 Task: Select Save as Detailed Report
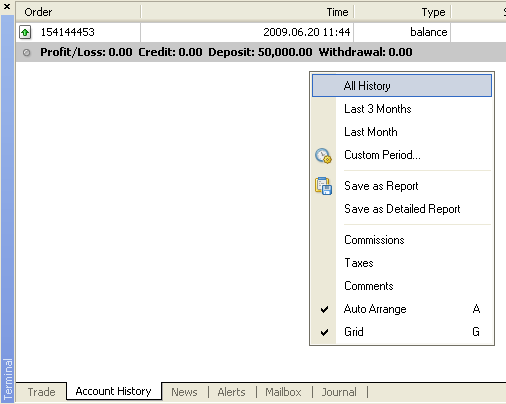click(x=402, y=209)
